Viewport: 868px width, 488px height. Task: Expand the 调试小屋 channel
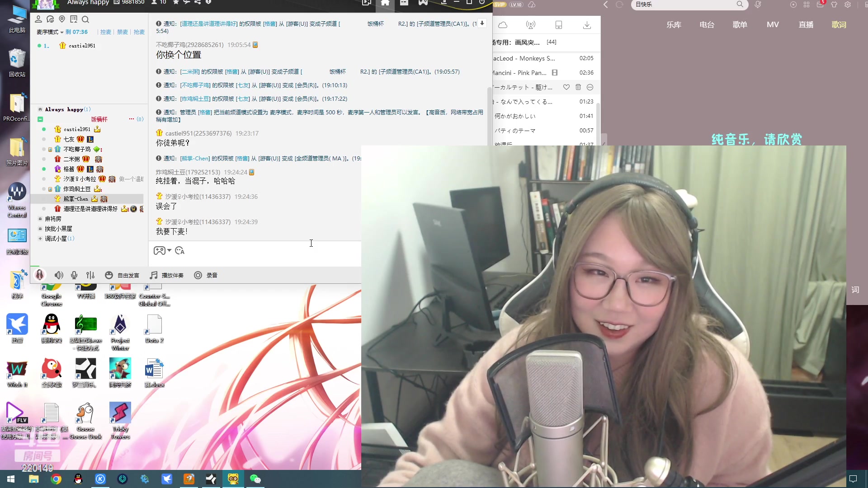click(40, 239)
